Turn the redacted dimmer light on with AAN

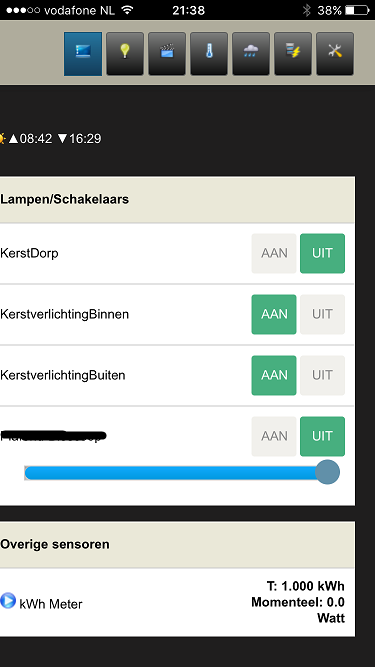point(274,436)
